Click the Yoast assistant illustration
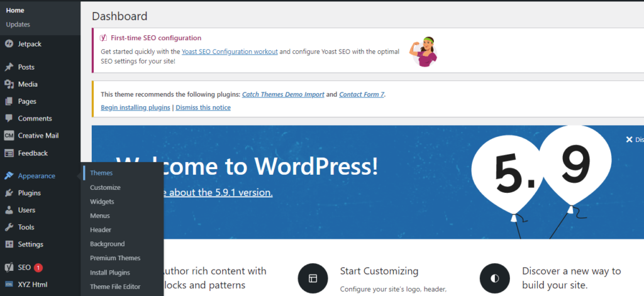644x296 pixels. pyautogui.click(x=423, y=52)
